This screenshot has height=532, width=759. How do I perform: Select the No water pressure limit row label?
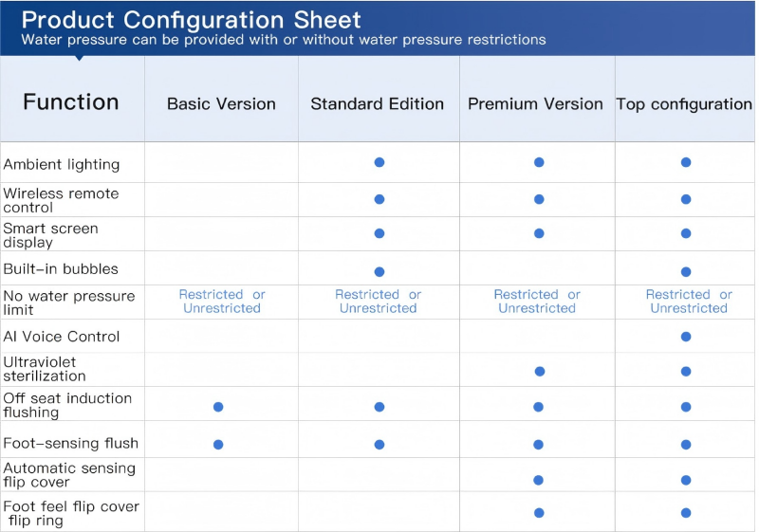pyautogui.click(x=68, y=303)
